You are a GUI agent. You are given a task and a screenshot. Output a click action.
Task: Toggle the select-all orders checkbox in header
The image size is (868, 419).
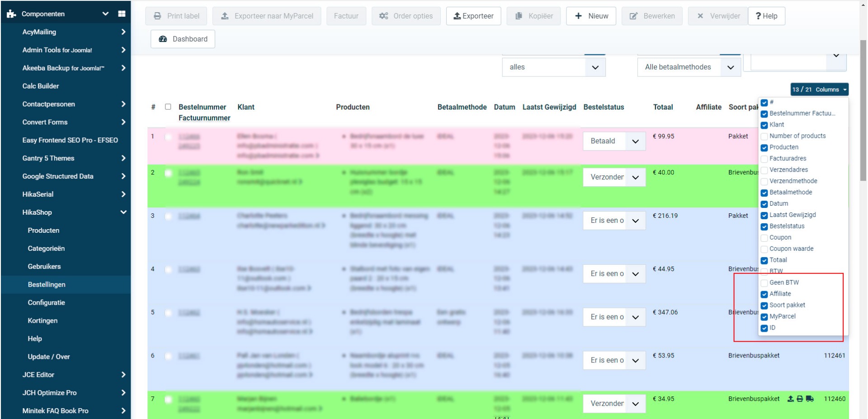(x=168, y=107)
